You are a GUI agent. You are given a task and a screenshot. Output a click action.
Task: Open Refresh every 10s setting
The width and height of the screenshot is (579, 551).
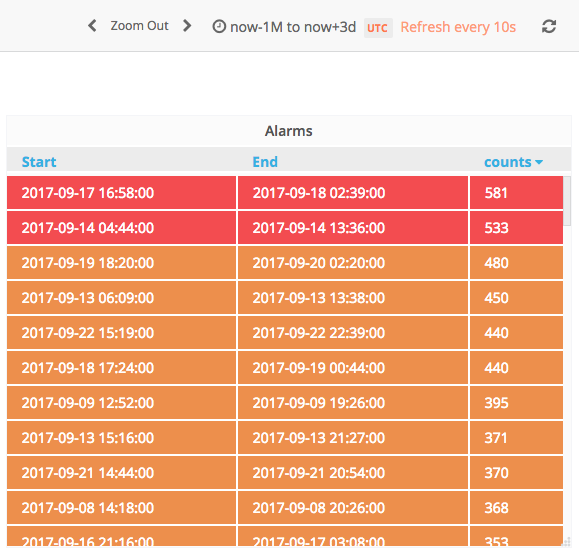click(x=458, y=27)
